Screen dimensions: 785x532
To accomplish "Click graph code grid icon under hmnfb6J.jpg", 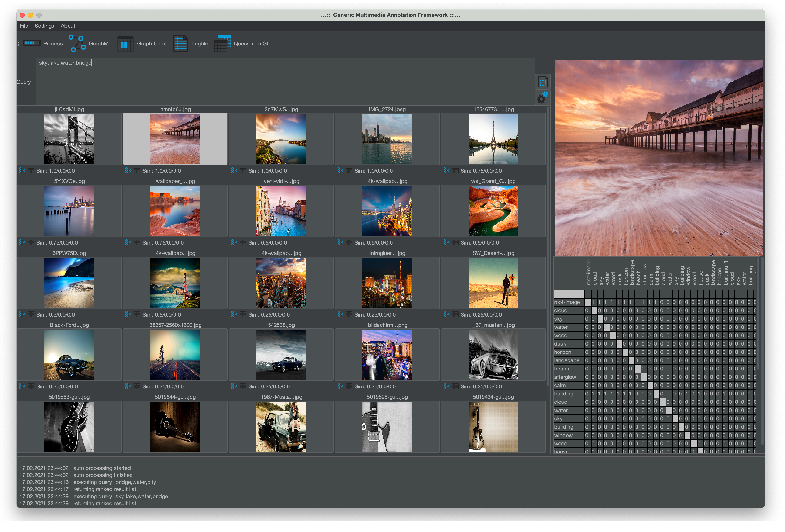I will pos(137,171).
